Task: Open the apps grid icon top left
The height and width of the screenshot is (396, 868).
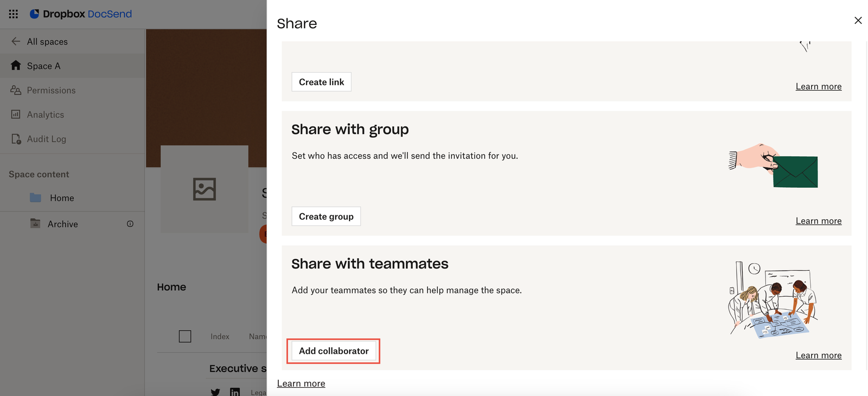Action: (13, 14)
